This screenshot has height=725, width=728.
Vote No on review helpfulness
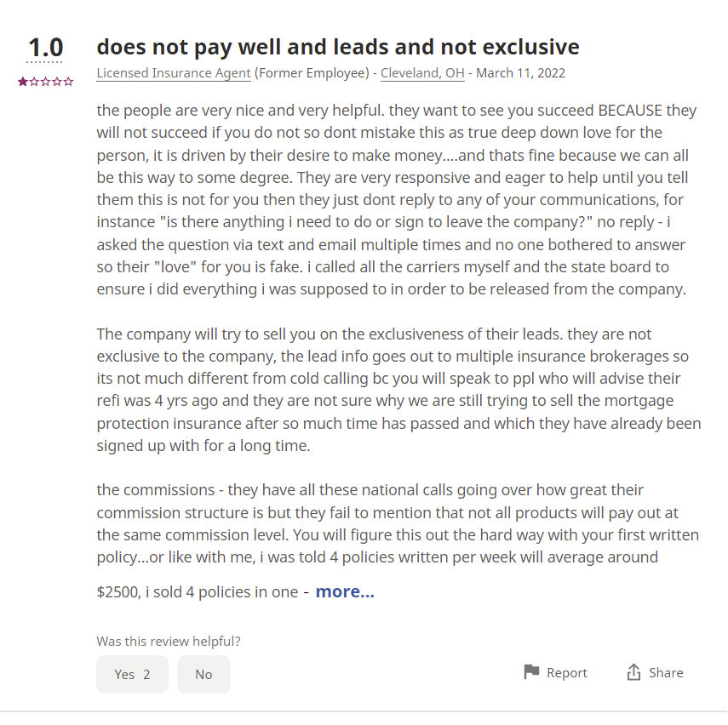[x=203, y=674]
